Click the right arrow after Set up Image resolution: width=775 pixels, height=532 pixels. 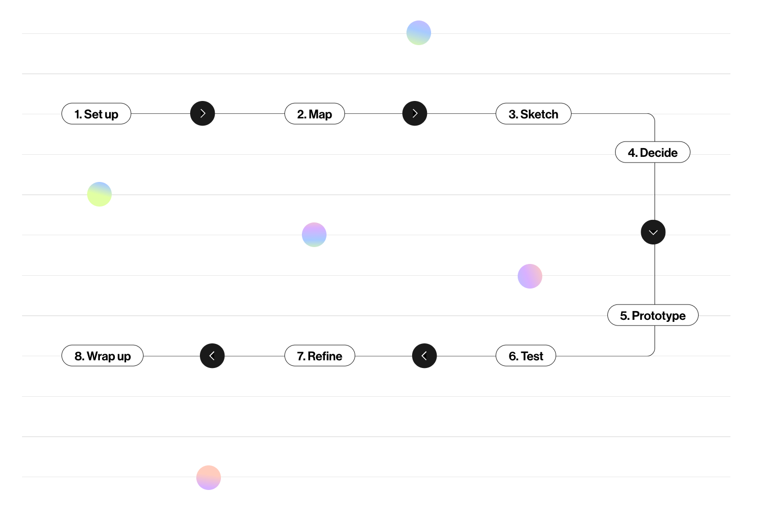[202, 113]
